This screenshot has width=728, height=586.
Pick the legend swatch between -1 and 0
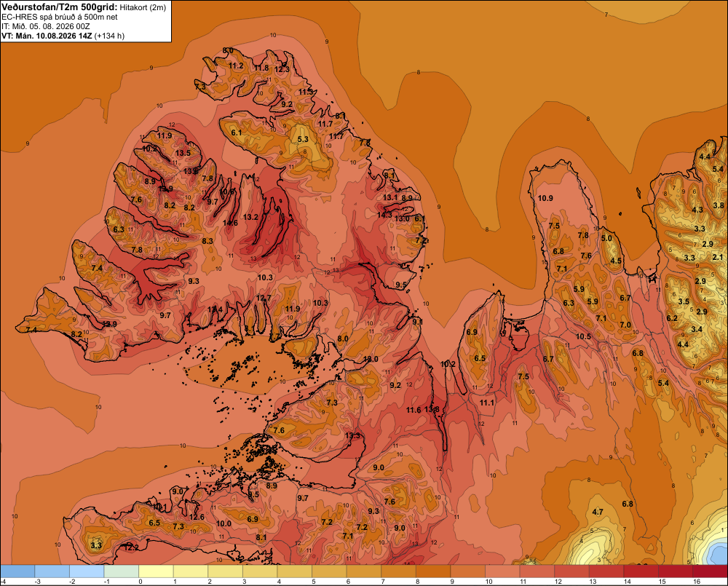[x=122, y=571]
